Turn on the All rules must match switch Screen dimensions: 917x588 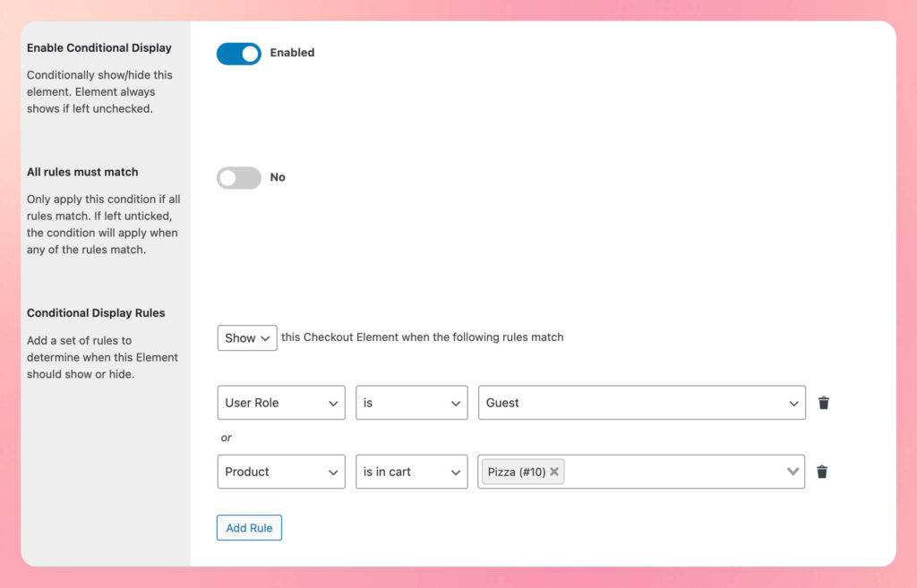pyautogui.click(x=237, y=177)
